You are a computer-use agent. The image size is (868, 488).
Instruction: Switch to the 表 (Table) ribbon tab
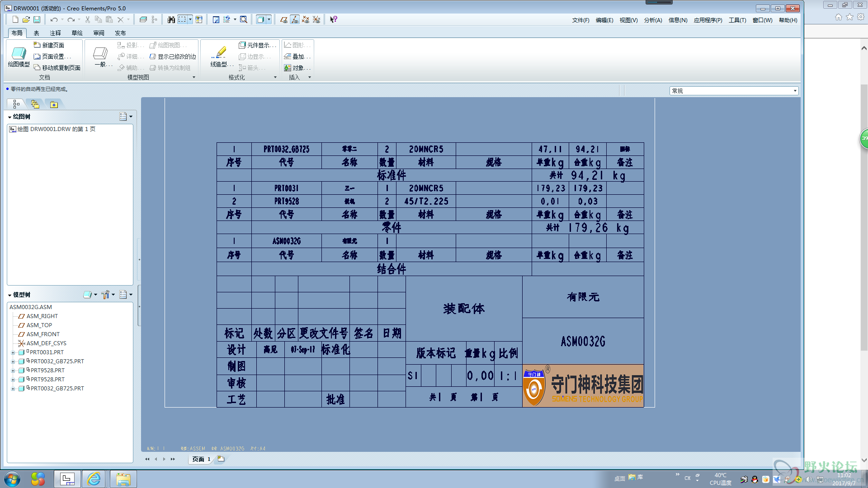click(37, 33)
